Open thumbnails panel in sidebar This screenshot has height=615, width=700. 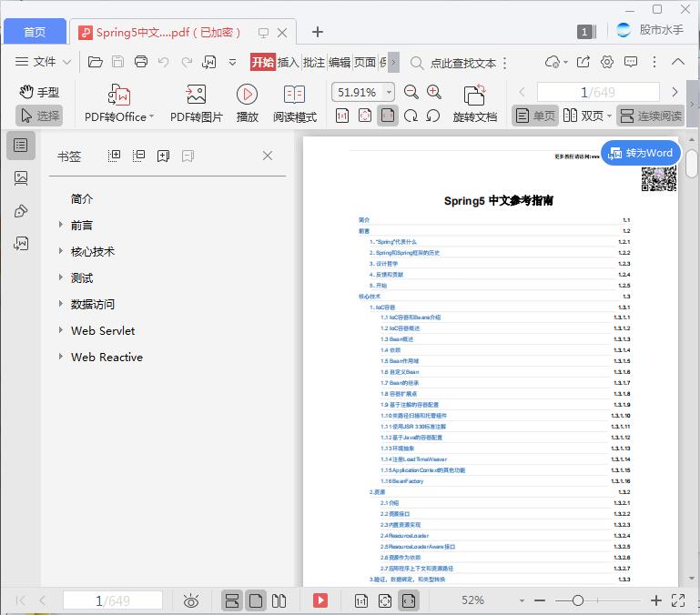21,178
